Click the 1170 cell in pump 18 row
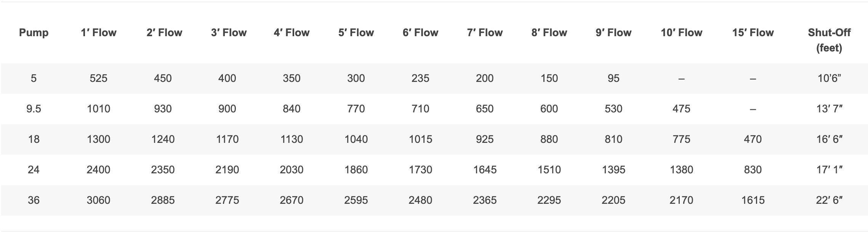Viewport: 868px width, 240px height. (x=227, y=139)
